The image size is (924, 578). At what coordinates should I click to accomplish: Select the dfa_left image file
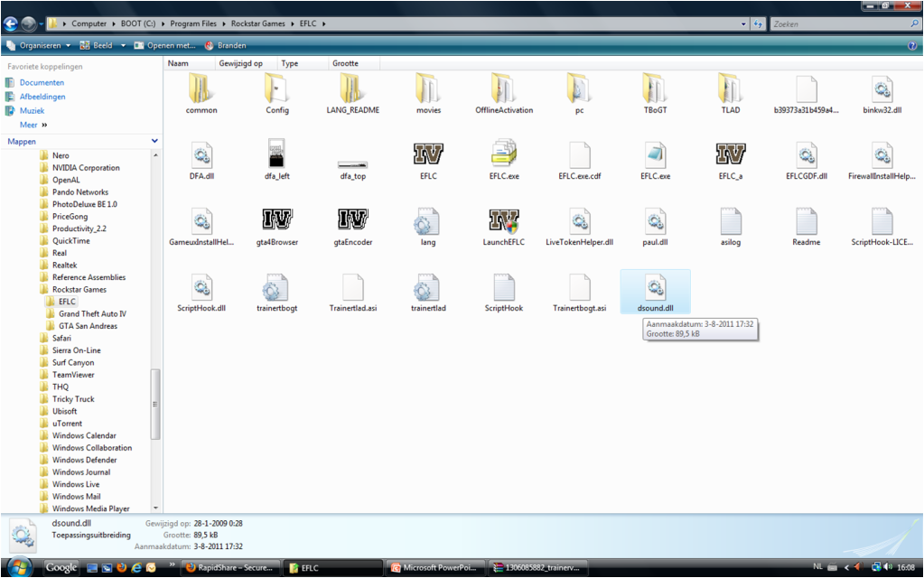tap(277, 160)
